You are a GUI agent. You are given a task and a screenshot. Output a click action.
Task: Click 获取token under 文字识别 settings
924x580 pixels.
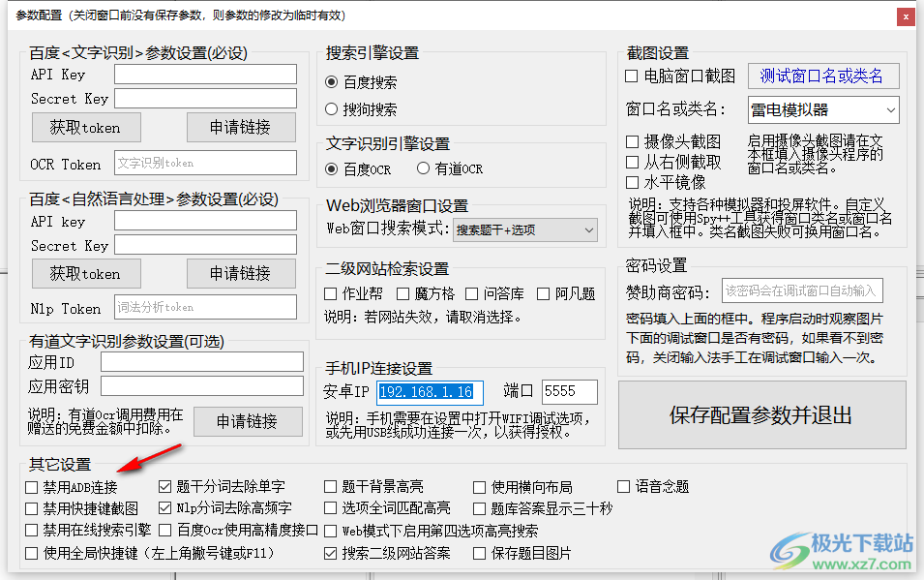click(86, 128)
